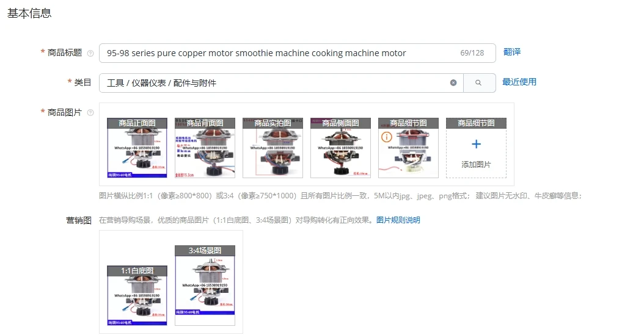Click the 类目 label

click(82, 82)
